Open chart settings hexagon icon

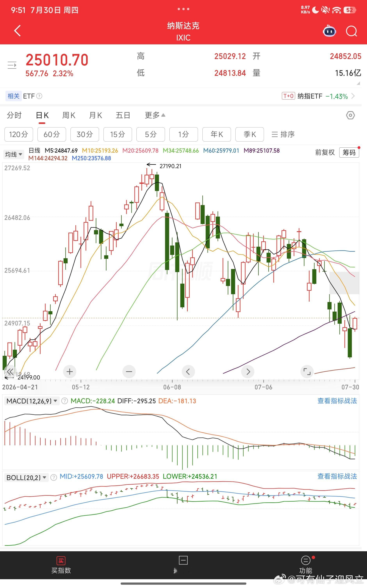coord(350,115)
